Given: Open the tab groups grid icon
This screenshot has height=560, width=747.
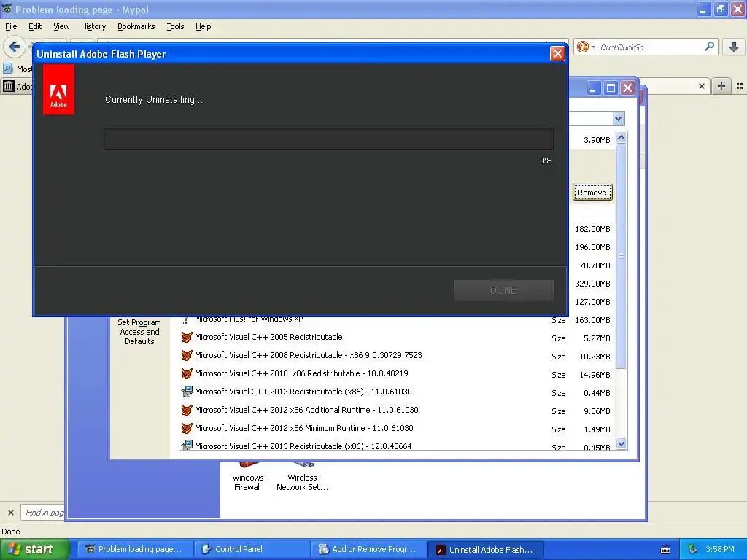Looking at the screenshot, I should click(x=740, y=86).
